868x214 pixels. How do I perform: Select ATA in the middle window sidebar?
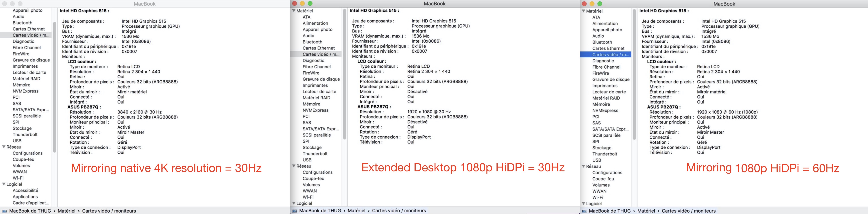click(307, 17)
